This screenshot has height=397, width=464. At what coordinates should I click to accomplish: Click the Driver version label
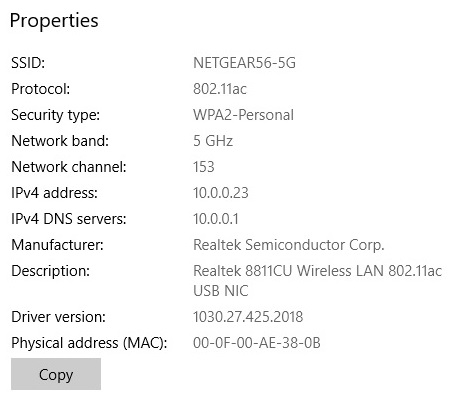[58, 317]
